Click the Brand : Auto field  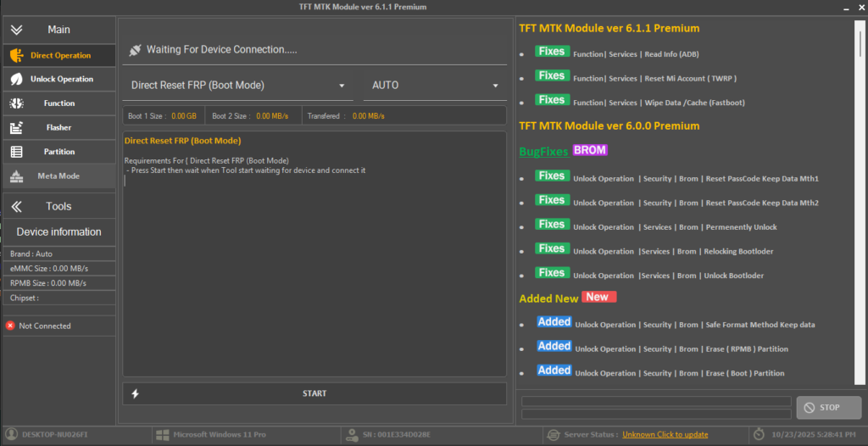click(59, 254)
